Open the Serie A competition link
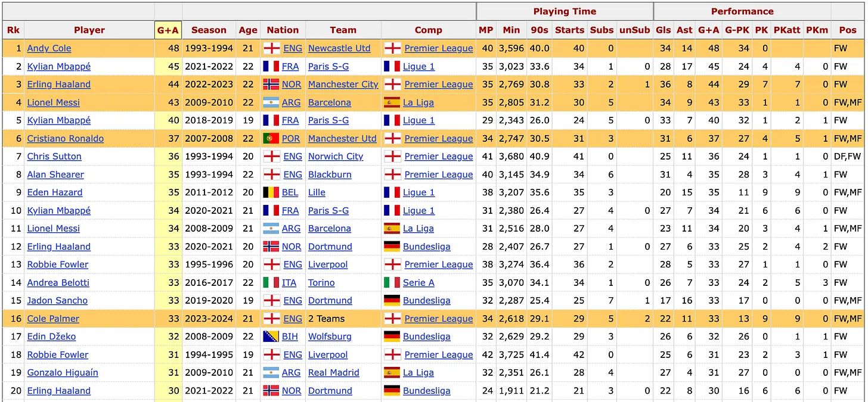Image resolution: width=868 pixels, height=402 pixels. pos(418,282)
